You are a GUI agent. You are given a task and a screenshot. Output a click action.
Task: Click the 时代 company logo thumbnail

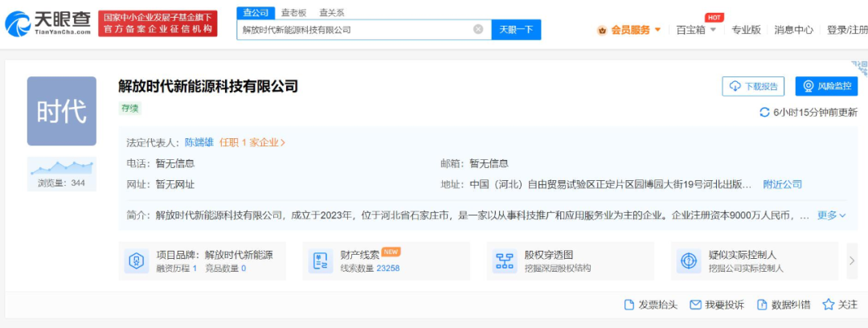click(x=61, y=111)
